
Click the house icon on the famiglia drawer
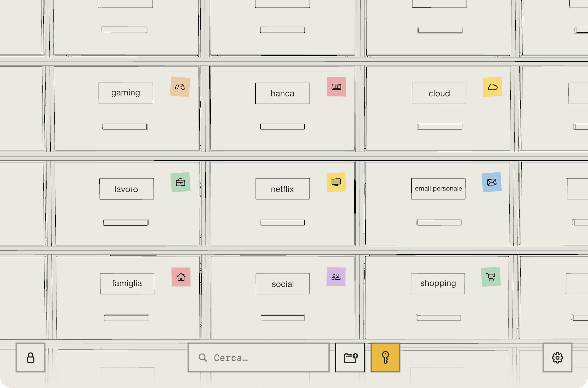(x=181, y=277)
